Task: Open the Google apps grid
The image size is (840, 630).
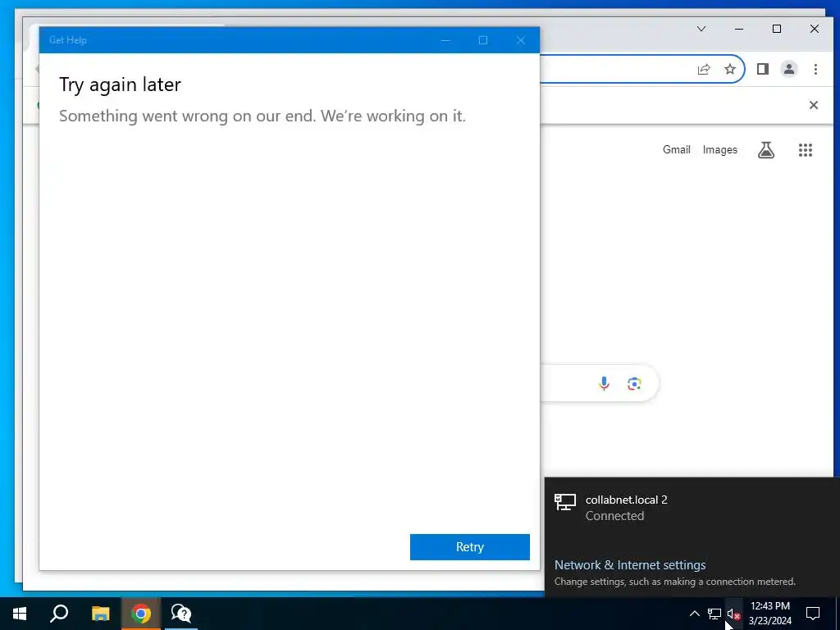Action: click(806, 150)
